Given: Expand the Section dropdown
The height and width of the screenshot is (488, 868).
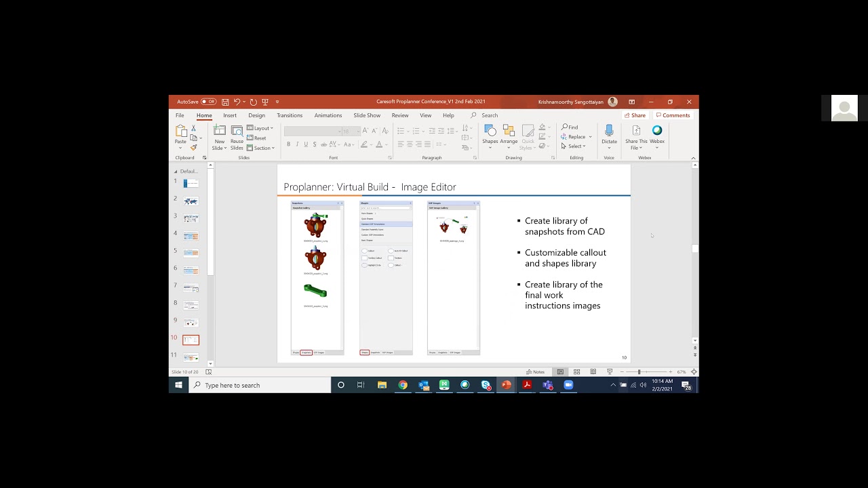Looking at the screenshot, I should pyautogui.click(x=260, y=148).
